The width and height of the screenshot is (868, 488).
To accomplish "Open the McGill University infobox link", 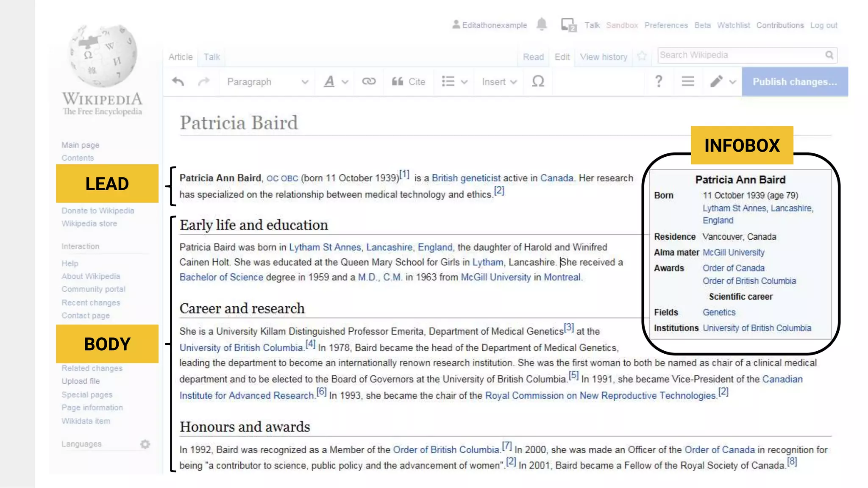I will coord(733,252).
